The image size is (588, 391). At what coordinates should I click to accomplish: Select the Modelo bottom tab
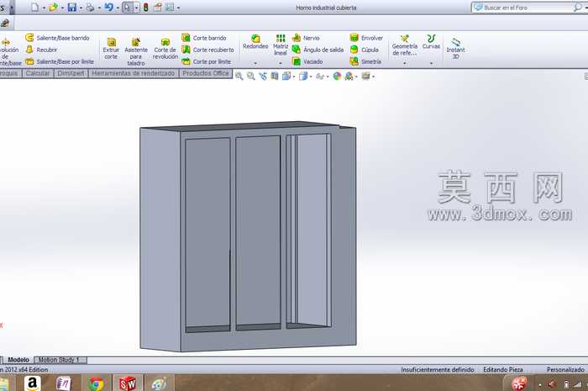(18, 360)
